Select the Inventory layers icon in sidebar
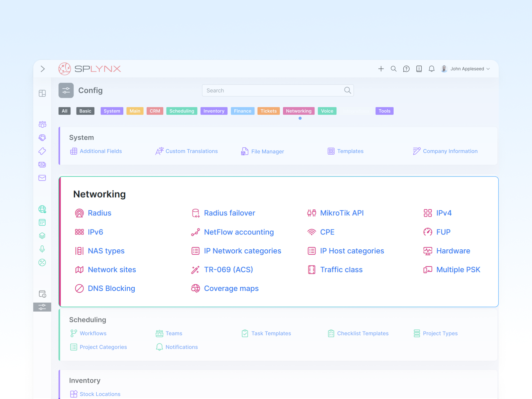This screenshot has height=399, width=532. click(42, 236)
